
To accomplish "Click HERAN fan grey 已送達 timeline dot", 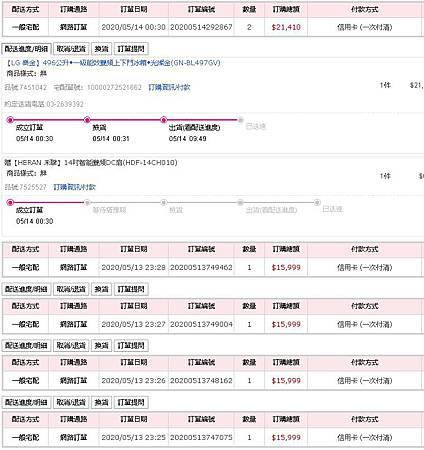I will pyautogui.click(x=317, y=202).
